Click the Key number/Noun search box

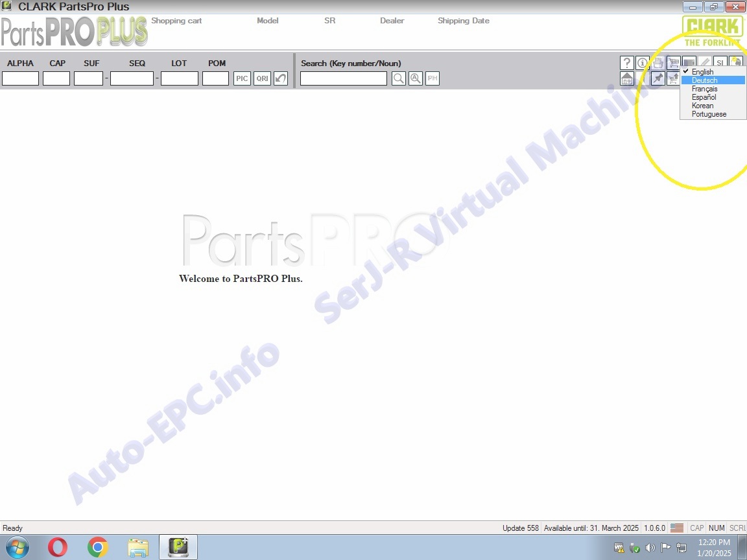(x=344, y=78)
